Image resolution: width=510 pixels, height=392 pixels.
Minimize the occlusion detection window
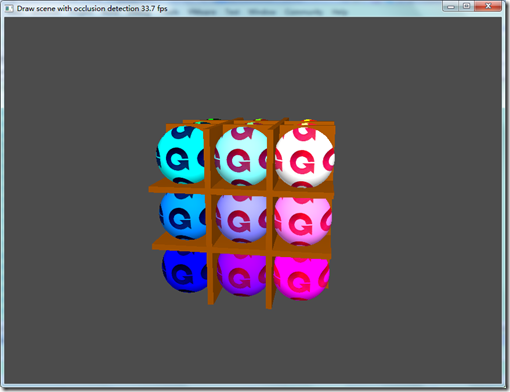(451, 6)
